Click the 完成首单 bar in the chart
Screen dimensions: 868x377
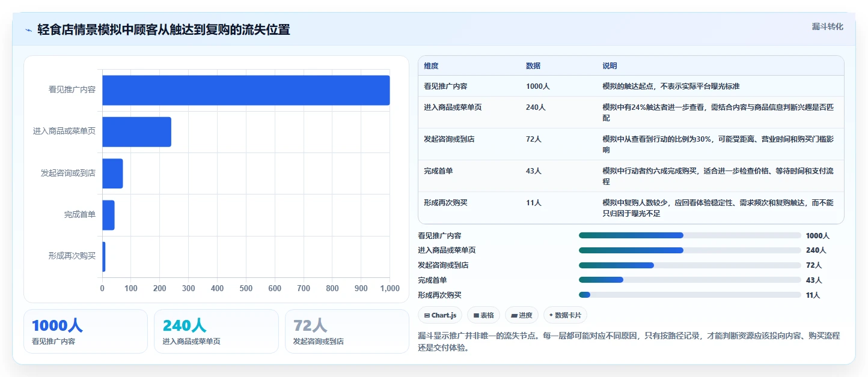click(108, 215)
